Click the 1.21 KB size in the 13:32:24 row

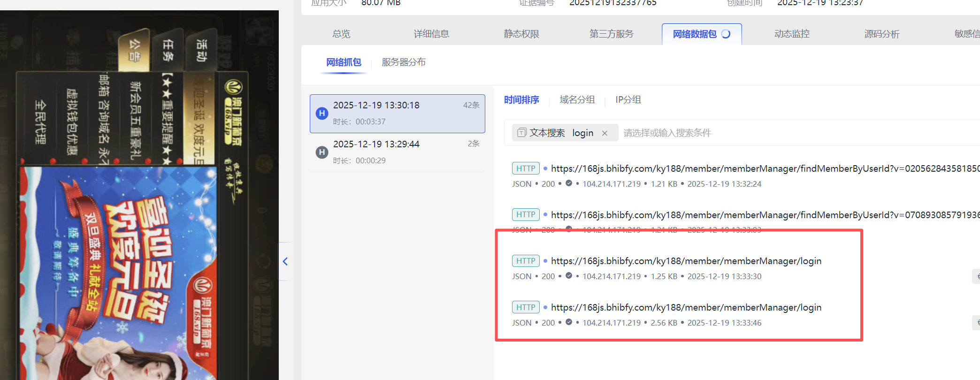[664, 184]
